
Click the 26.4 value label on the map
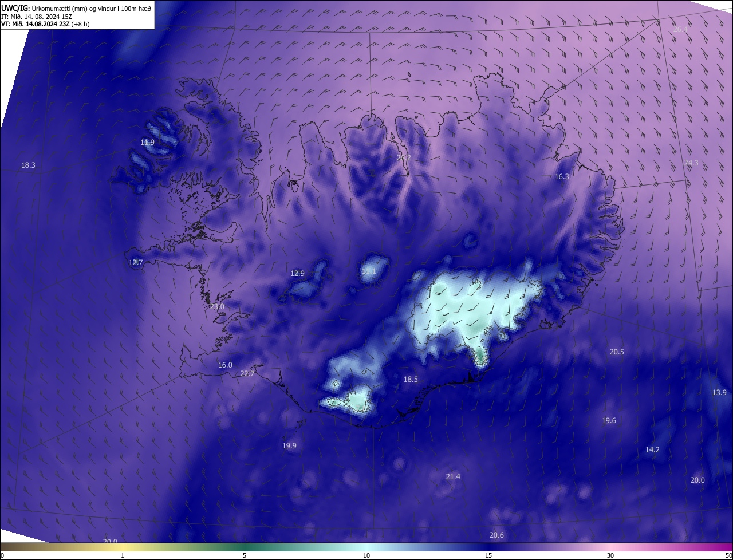click(x=680, y=29)
